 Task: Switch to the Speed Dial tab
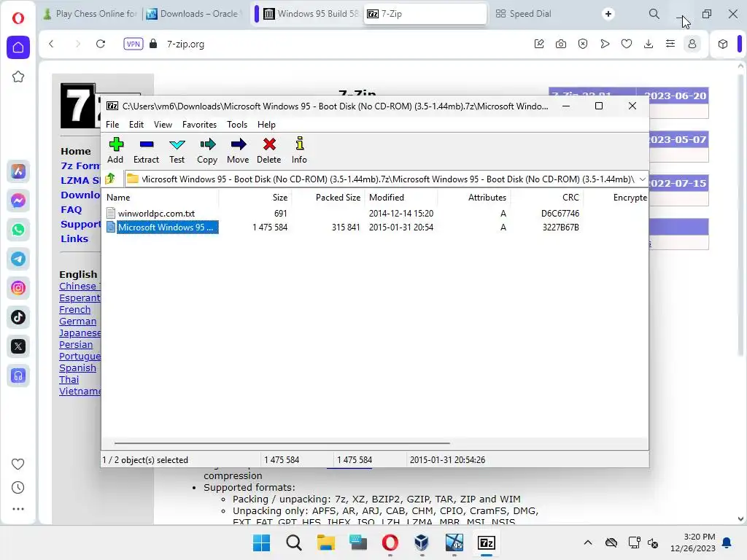click(524, 14)
